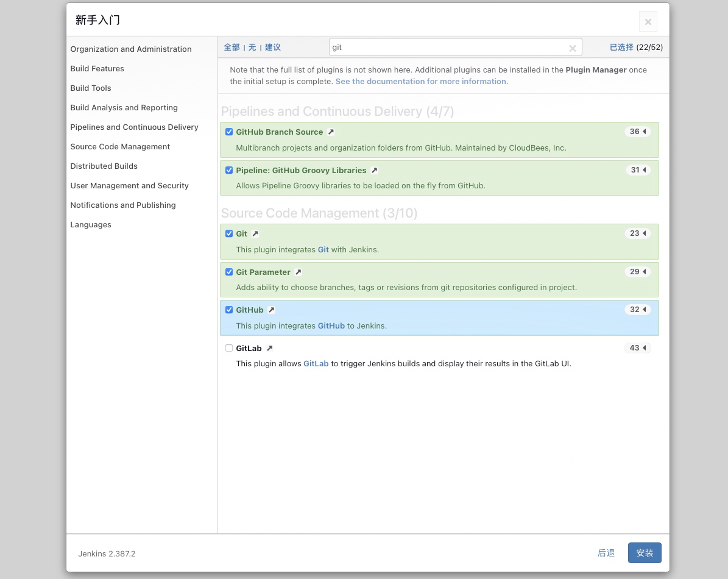Uncheck the GitHub Branch Source plugin
The height and width of the screenshot is (579, 728).
[229, 132]
